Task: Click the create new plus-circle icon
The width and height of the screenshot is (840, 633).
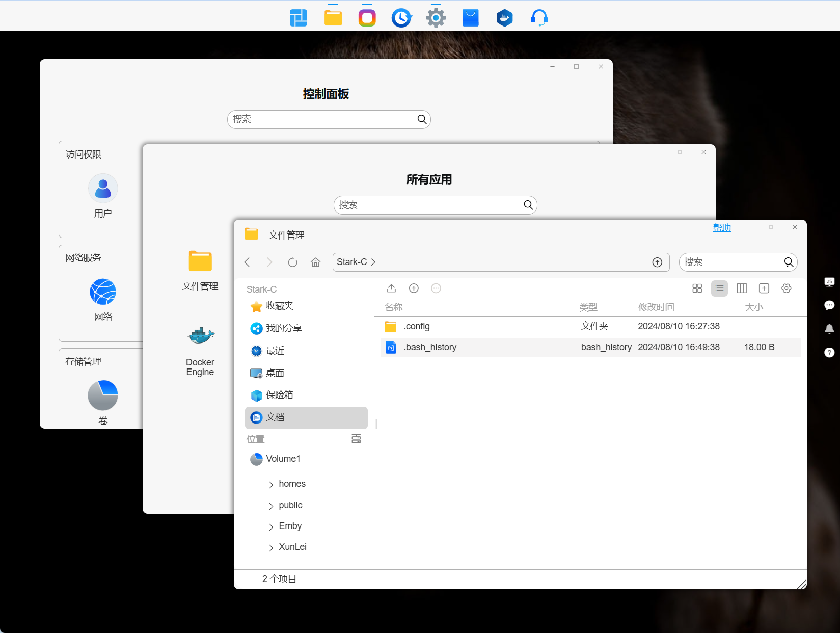Action: [414, 288]
